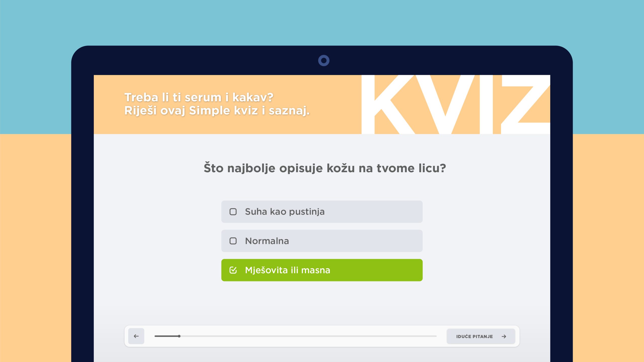Click the checkmark icon in Mješovita ili masna
This screenshot has height=362, width=644.
[x=233, y=270]
